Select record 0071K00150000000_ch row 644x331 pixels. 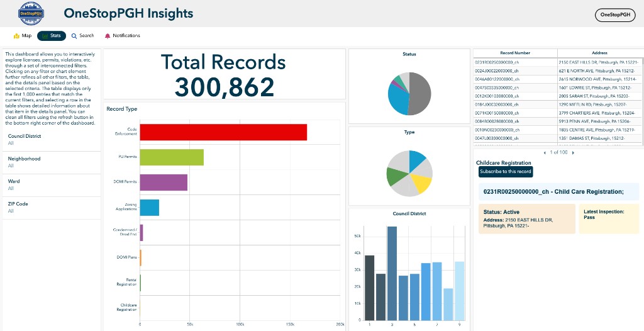tap(558, 113)
